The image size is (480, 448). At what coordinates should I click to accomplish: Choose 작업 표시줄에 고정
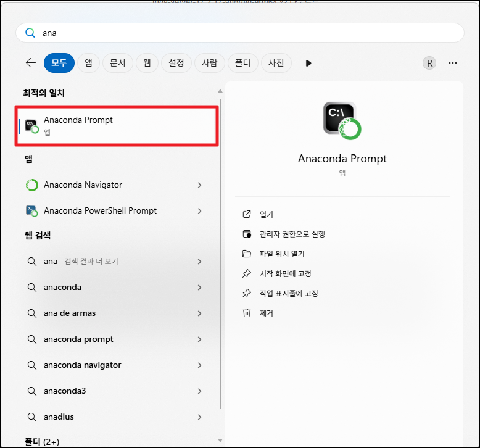pos(289,293)
